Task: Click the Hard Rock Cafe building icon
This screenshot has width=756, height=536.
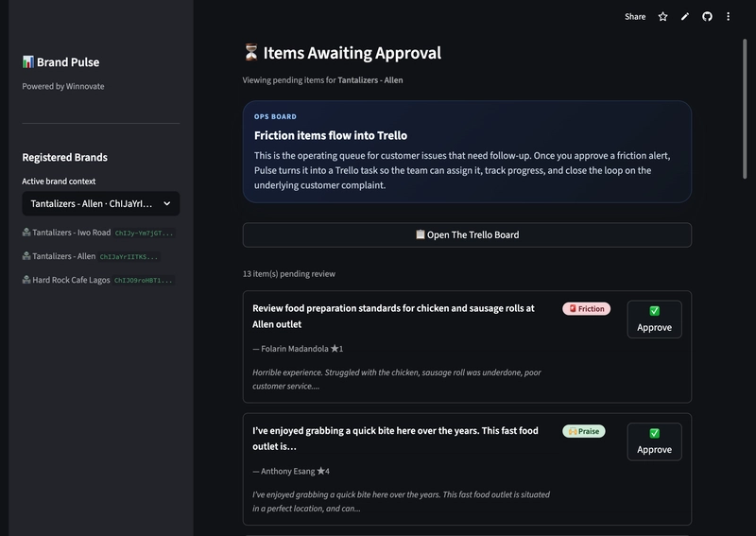Action: [26, 279]
